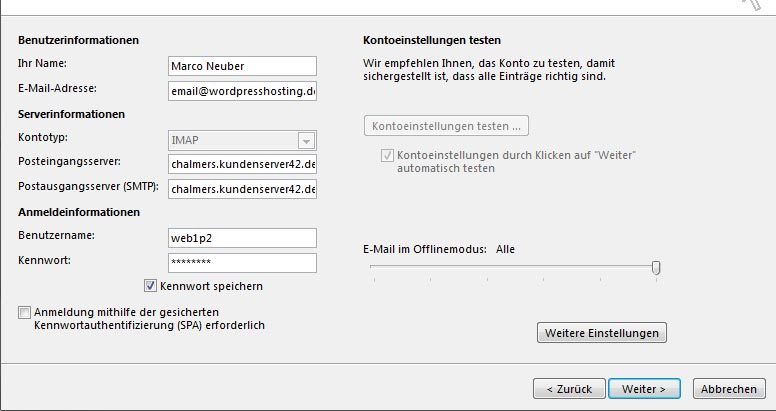Cancel the dialog with Abbrechen
The image size is (776, 411).
tap(728, 388)
